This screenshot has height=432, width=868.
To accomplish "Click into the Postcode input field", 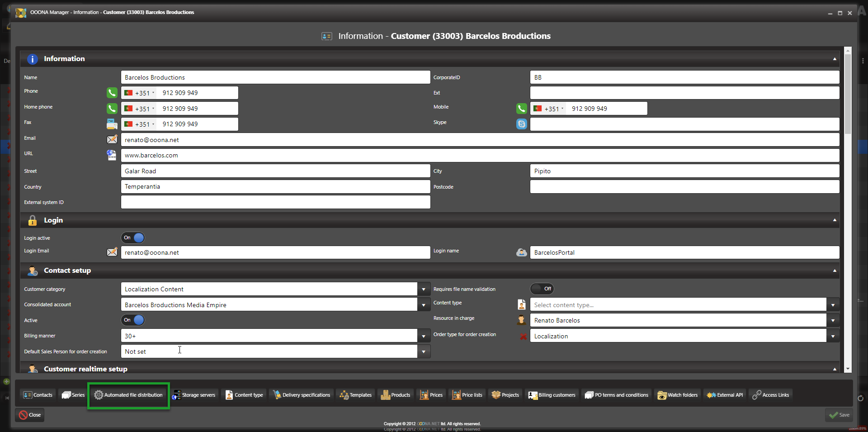I will tap(684, 186).
